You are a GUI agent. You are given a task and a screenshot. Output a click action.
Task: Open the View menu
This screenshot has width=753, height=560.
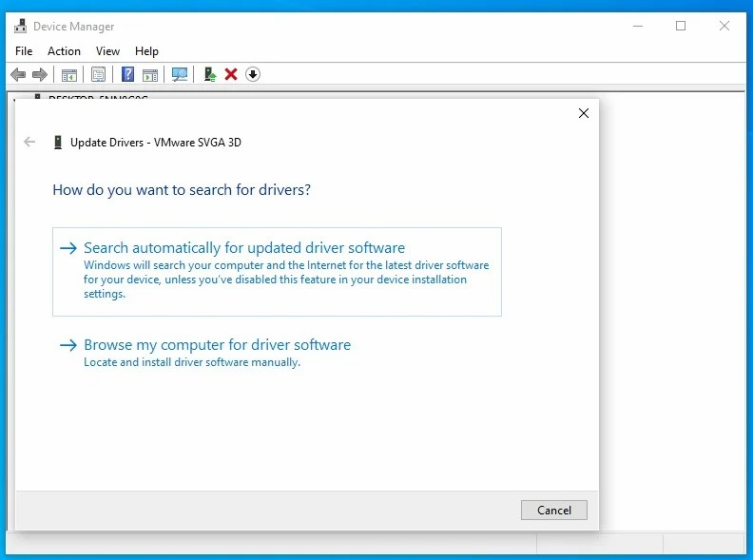(107, 51)
